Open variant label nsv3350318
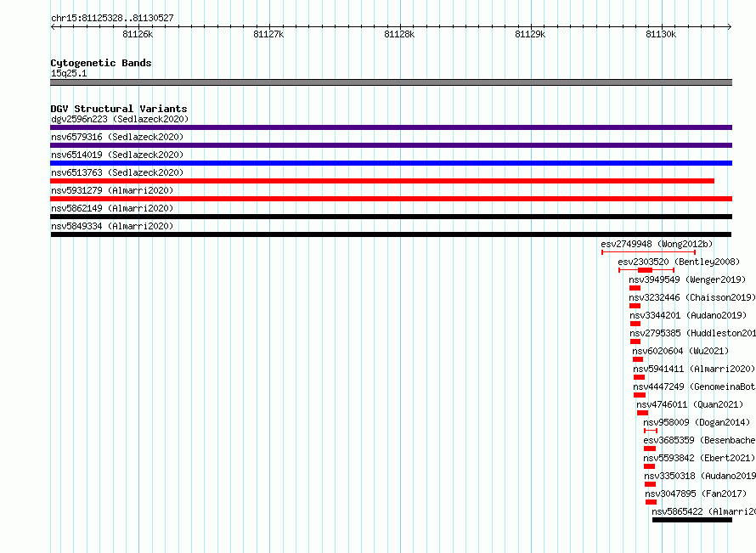This screenshot has height=553, width=756. point(700,476)
